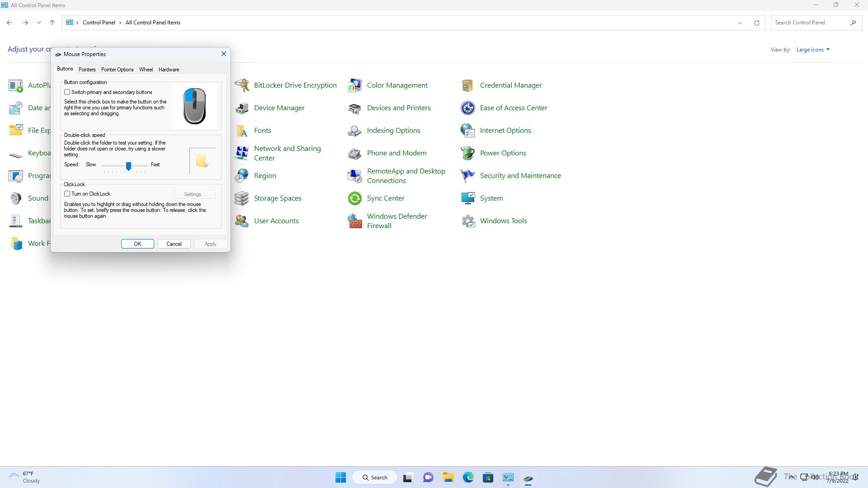Open Internet Options icon
Viewport: 868px width, 488px height.
click(x=468, y=130)
